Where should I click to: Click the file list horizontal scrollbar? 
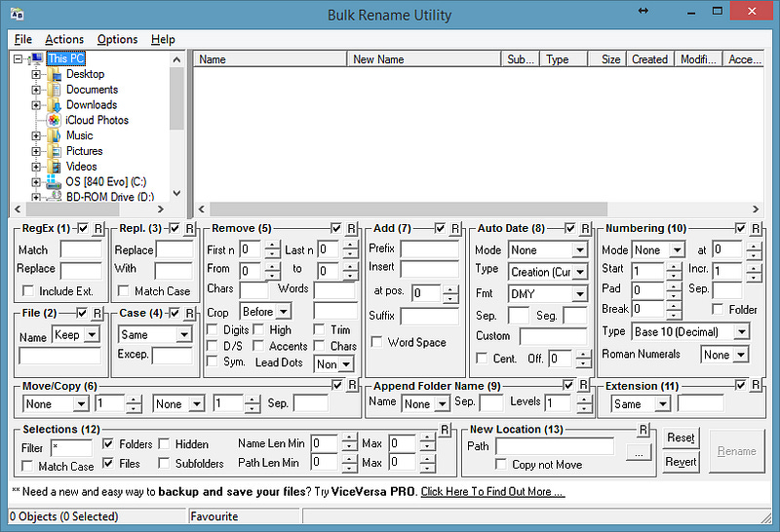409,209
